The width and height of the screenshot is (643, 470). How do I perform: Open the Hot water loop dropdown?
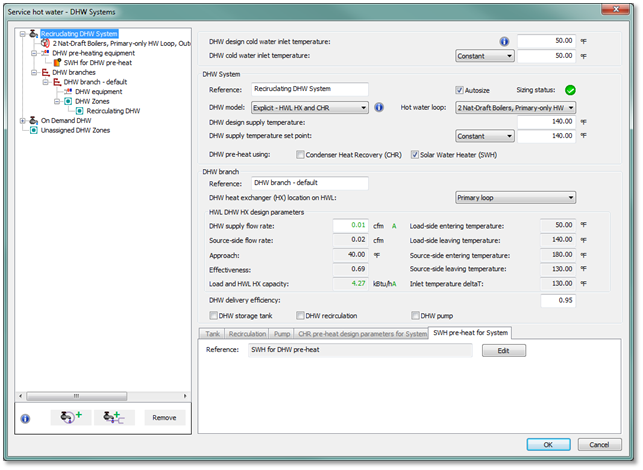tap(515, 107)
